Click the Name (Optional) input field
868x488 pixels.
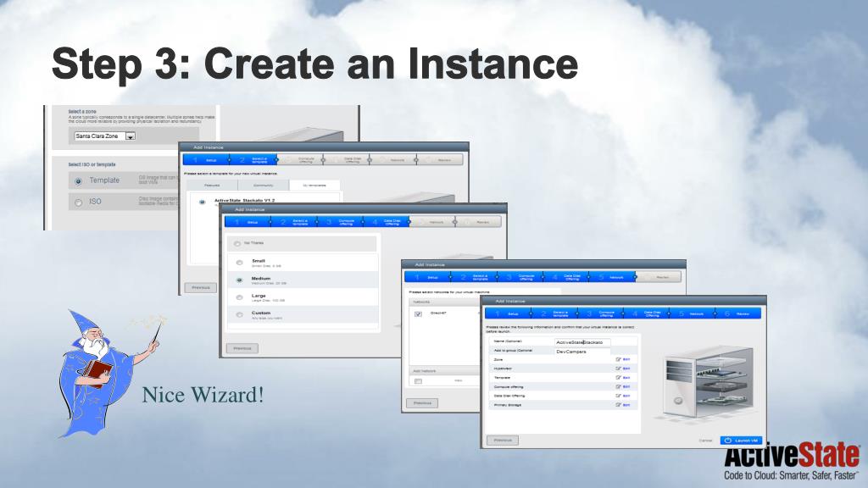tap(582, 342)
